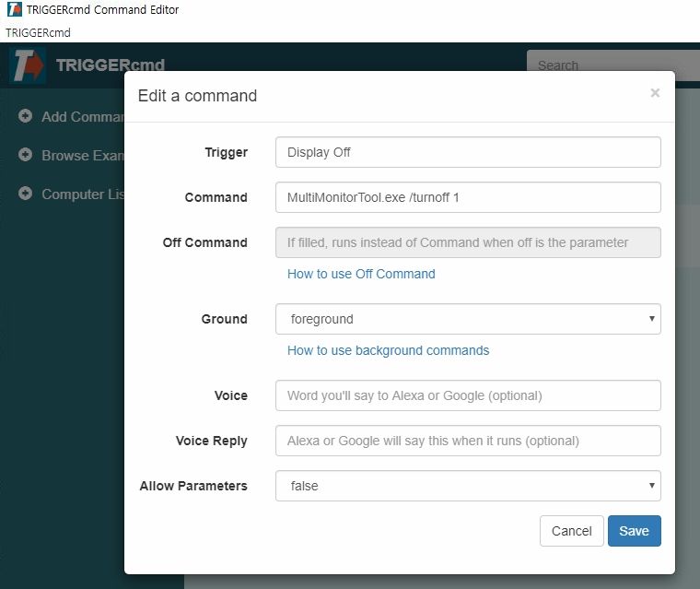Click the Voice Reply field label
The height and width of the screenshot is (589, 700).
[211, 441]
